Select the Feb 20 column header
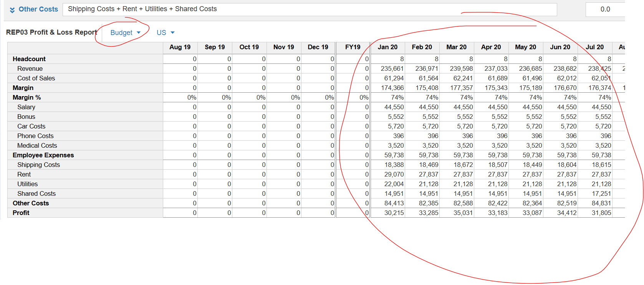The height and width of the screenshot is (285, 644). tap(422, 47)
